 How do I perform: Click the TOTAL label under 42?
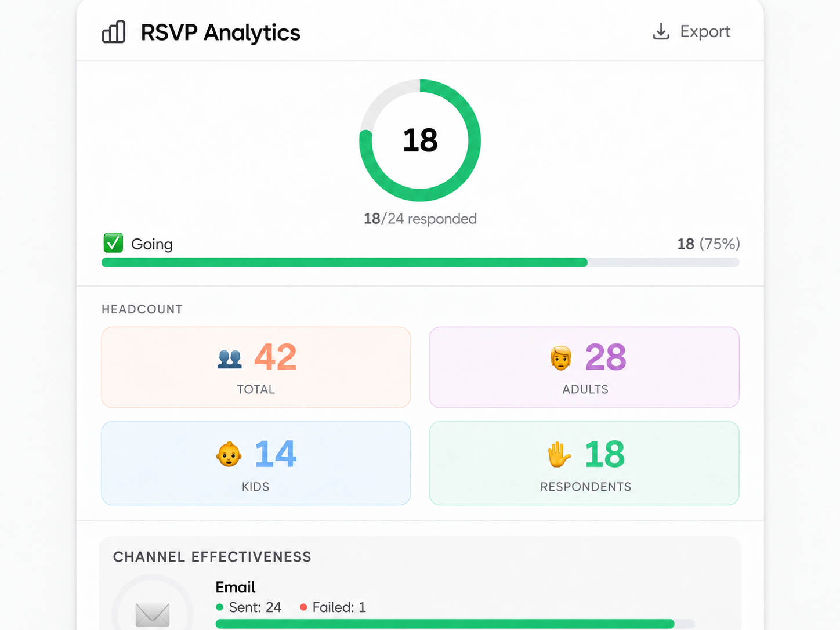tap(256, 389)
